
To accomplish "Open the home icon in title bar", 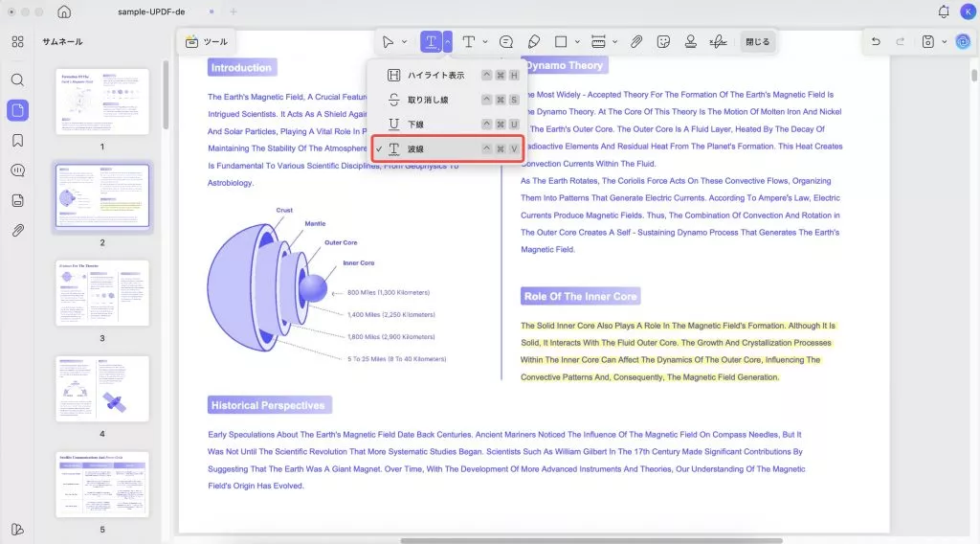I will [x=64, y=11].
